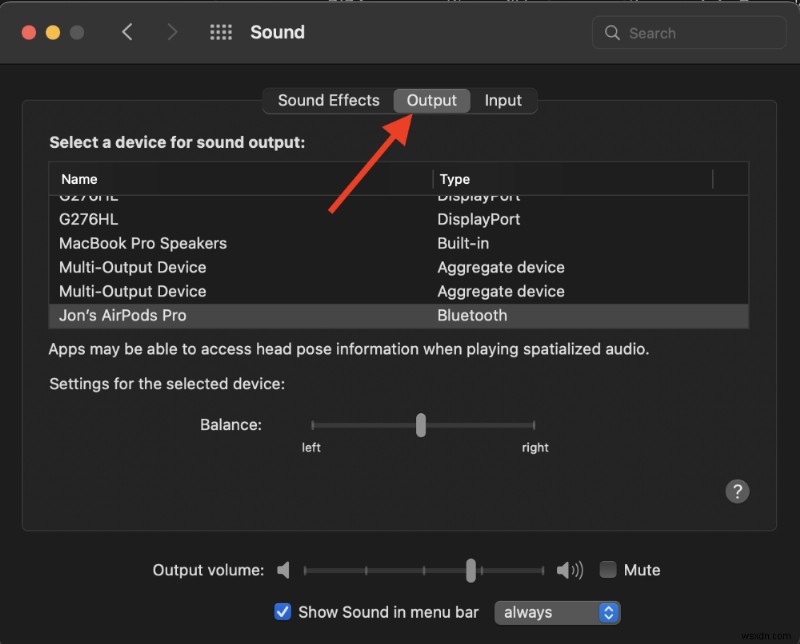
Task: Click the loud speaker icon near Mute
Action: tap(570, 570)
